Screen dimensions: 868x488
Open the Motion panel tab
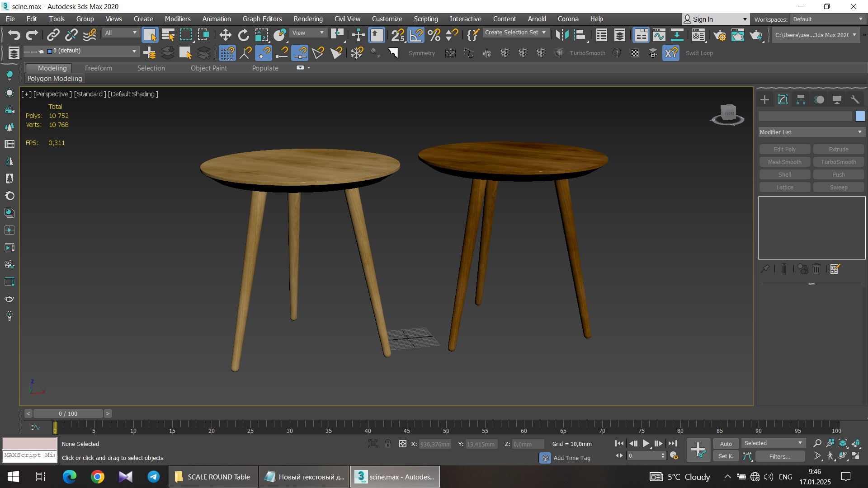tap(819, 99)
